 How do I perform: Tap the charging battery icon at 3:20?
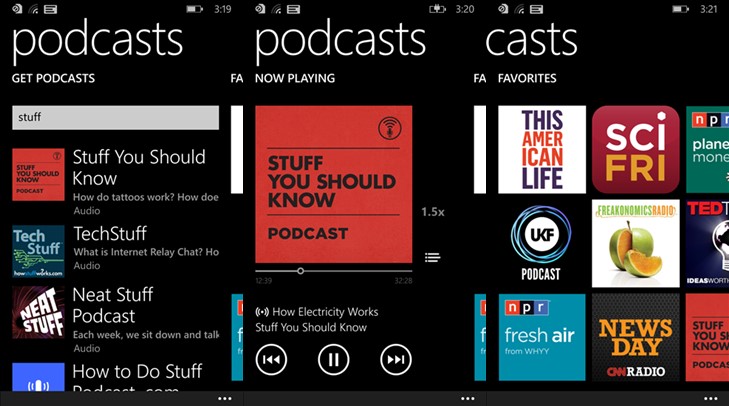point(437,9)
